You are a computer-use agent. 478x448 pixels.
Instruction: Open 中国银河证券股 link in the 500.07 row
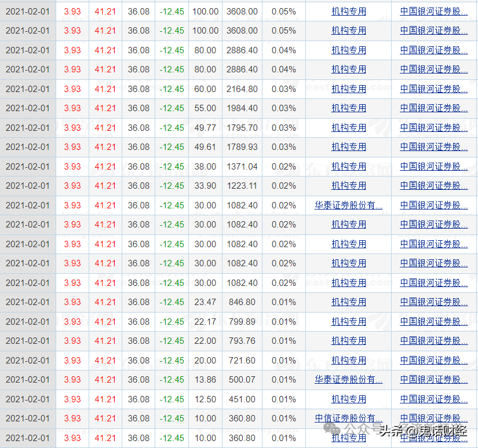pos(434,380)
